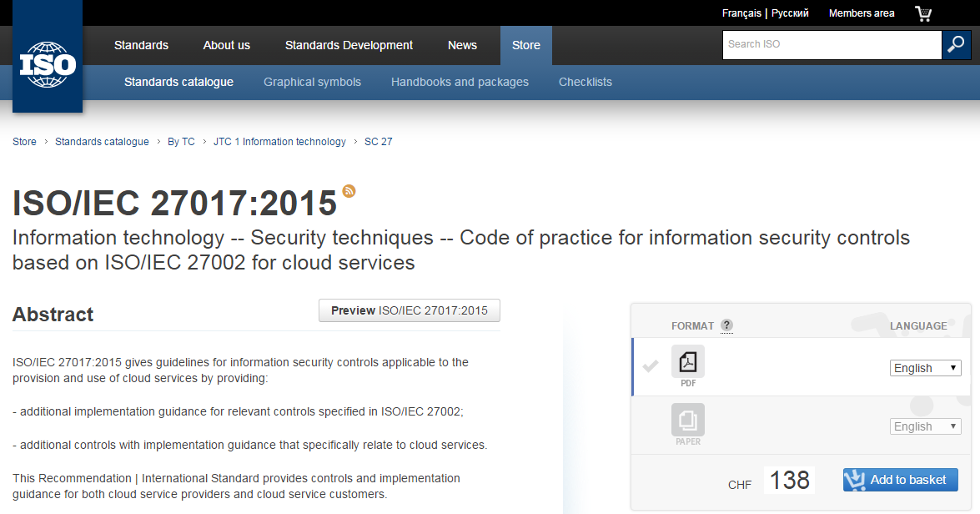980x514 pixels.
Task: Open the About us menu
Action: [x=226, y=45]
